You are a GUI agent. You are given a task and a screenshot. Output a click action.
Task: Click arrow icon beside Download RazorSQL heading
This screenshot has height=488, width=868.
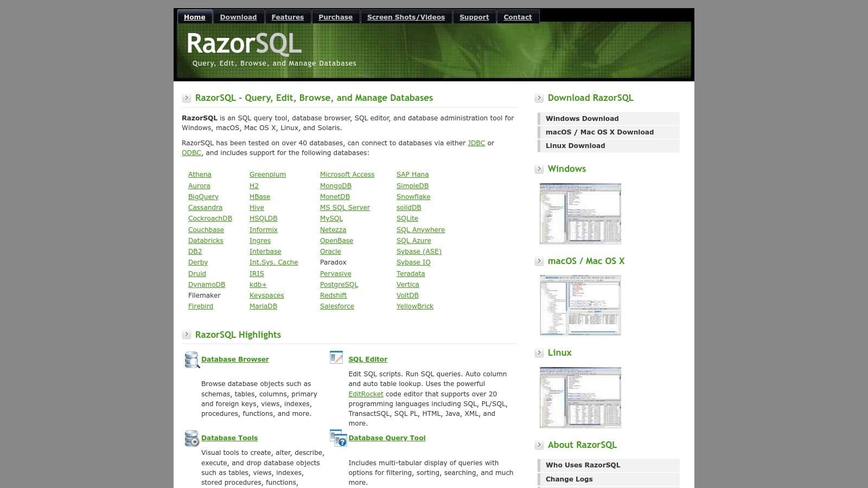pyautogui.click(x=540, y=98)
